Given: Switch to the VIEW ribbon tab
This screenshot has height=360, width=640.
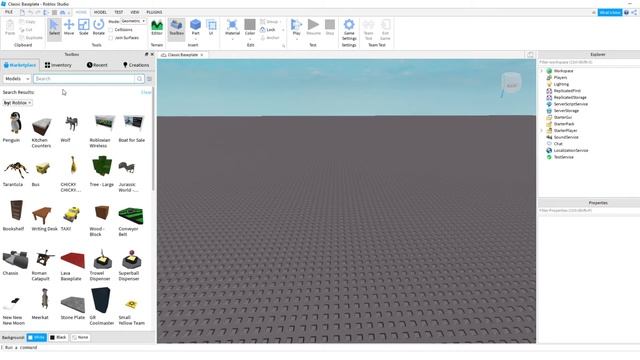Looking at the screenshot, I should click(135, 12).
